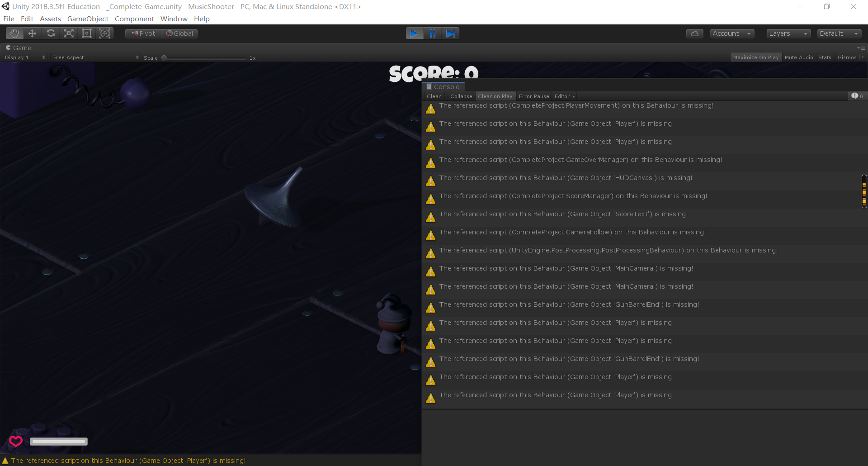Toggle Global handle rotation
Image resolution: width=868 pixels, height=466 pixels.
[x=179, y=33]
